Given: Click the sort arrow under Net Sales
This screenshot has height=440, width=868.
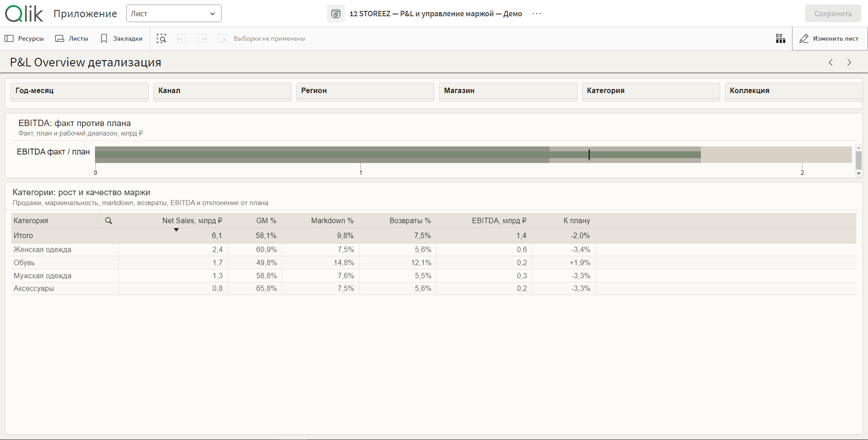Looking at the screenshot, I should pos(176,230).
